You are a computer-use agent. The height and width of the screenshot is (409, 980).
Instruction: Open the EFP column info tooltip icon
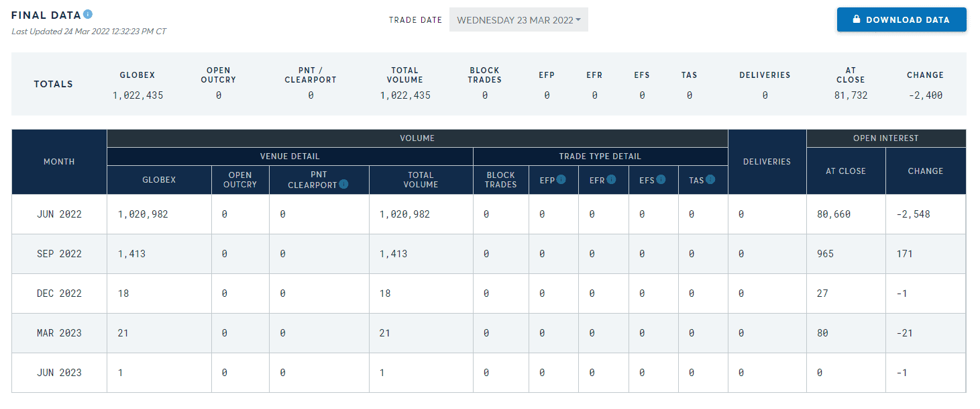tap(561, 179)
